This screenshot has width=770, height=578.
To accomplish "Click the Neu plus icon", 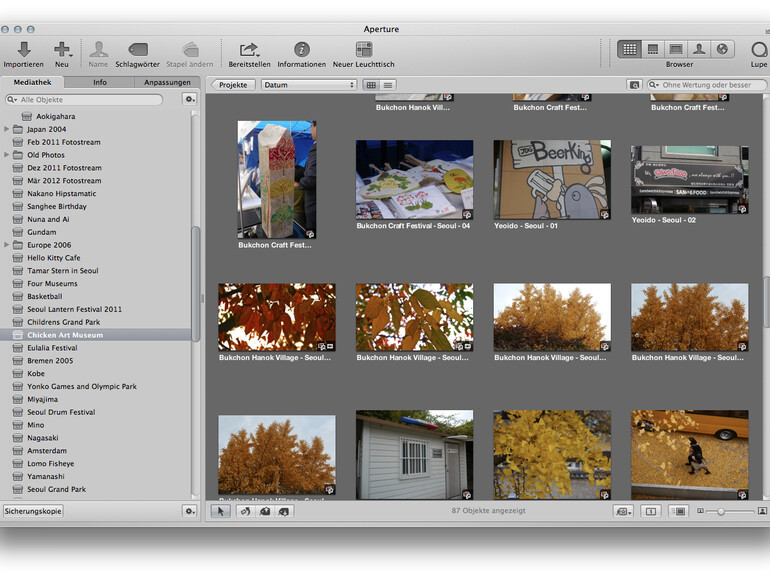I will click(62, 49).
